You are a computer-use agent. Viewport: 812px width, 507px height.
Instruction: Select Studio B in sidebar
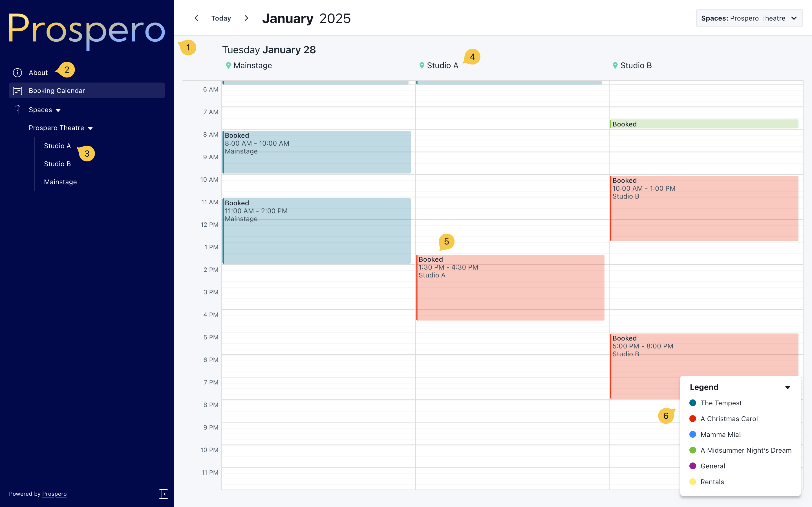tap(58, 164)
